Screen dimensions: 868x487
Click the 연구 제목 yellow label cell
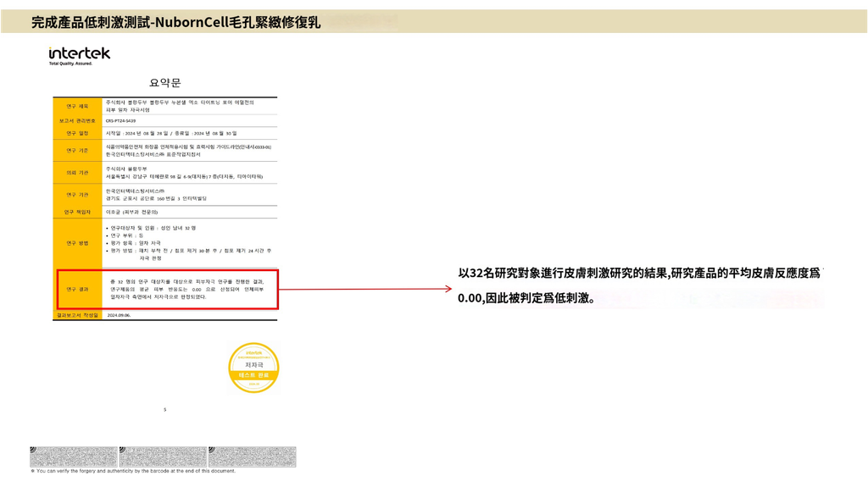tap(77, 107)
